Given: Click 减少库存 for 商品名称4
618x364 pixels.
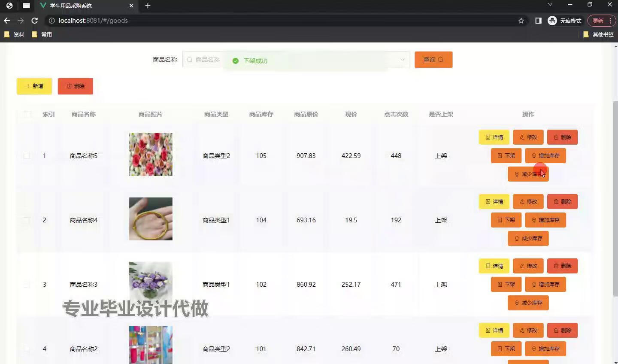Looking at the screenshot, I should point(528,238).
